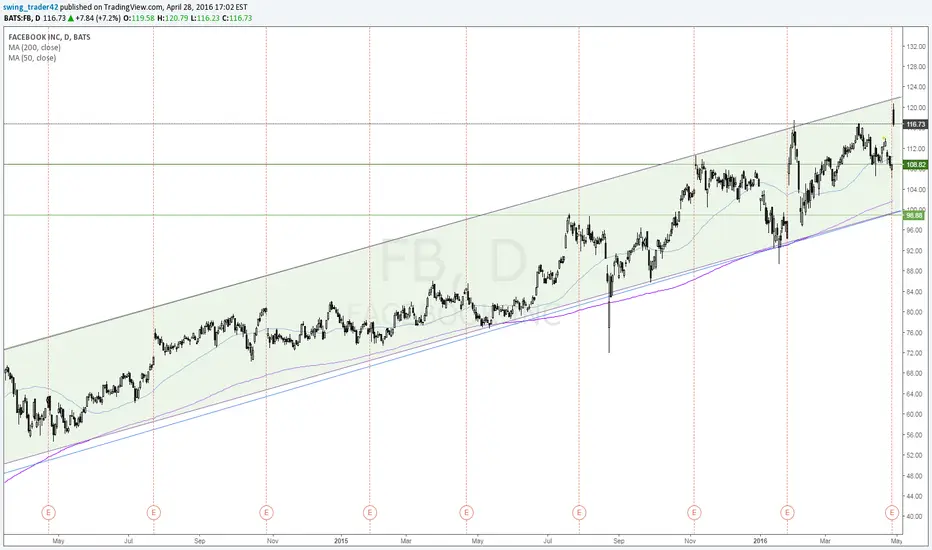Viewport: 932px width, 550px height.
Task: Click the January 2015 earnings E marker
Action: 370,512
